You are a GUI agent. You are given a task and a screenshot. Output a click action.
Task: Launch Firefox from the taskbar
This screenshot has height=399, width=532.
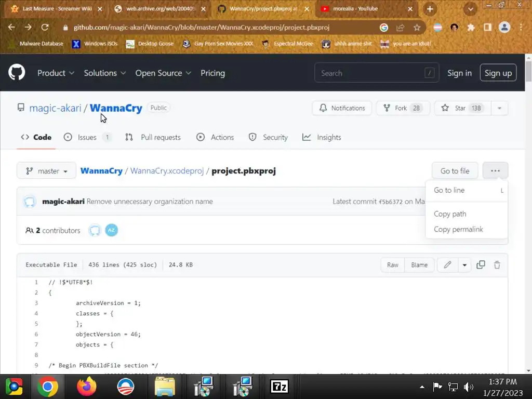point(87,387)
